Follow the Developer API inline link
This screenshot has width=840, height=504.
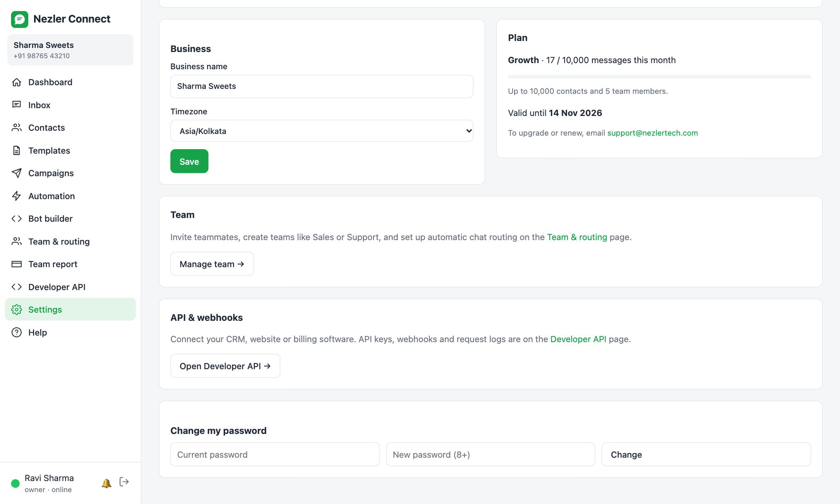click(x=578, y=339)
